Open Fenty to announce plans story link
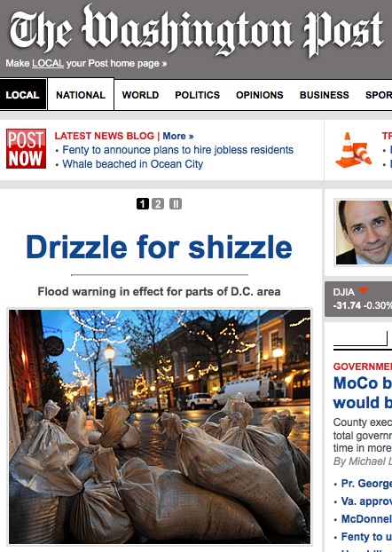Screen dimensions: 392x552 (x=177, y=150)
